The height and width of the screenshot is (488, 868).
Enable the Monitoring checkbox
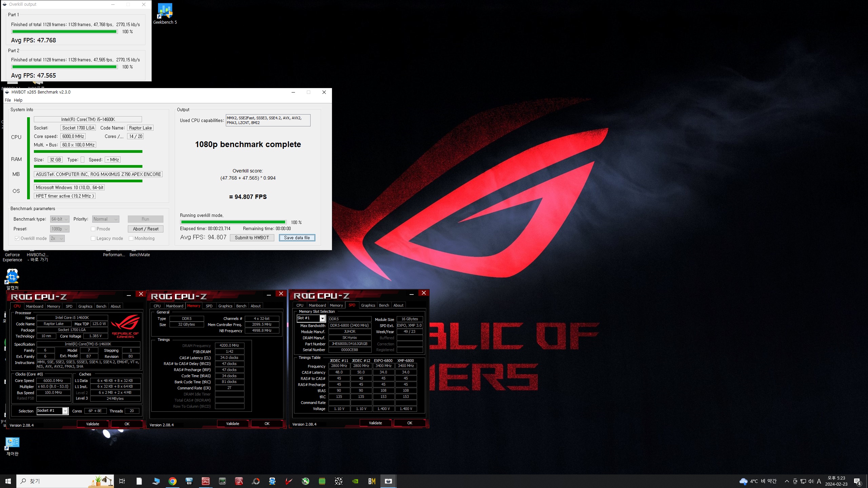coord(131,239)
